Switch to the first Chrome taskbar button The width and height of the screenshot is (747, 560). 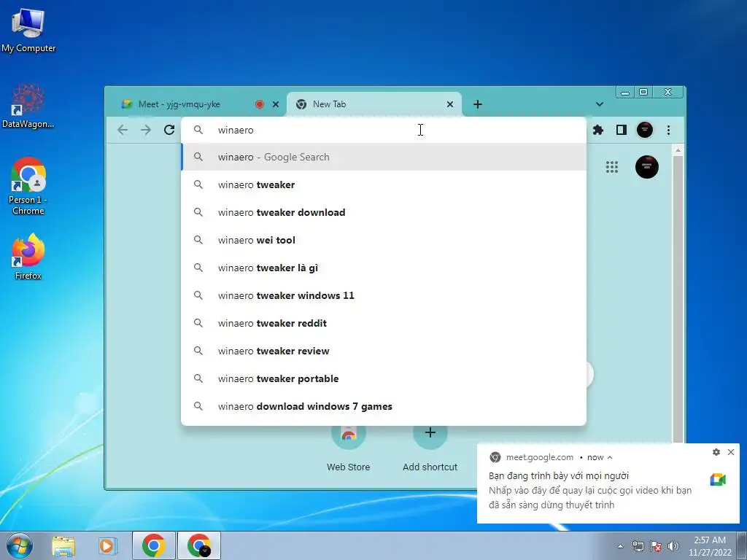click(153, 545)
